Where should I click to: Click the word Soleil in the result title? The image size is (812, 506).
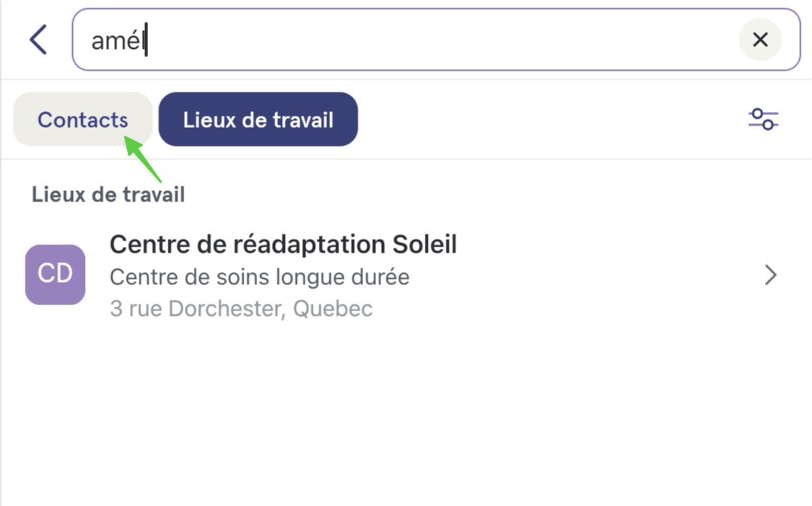(424, 244)
